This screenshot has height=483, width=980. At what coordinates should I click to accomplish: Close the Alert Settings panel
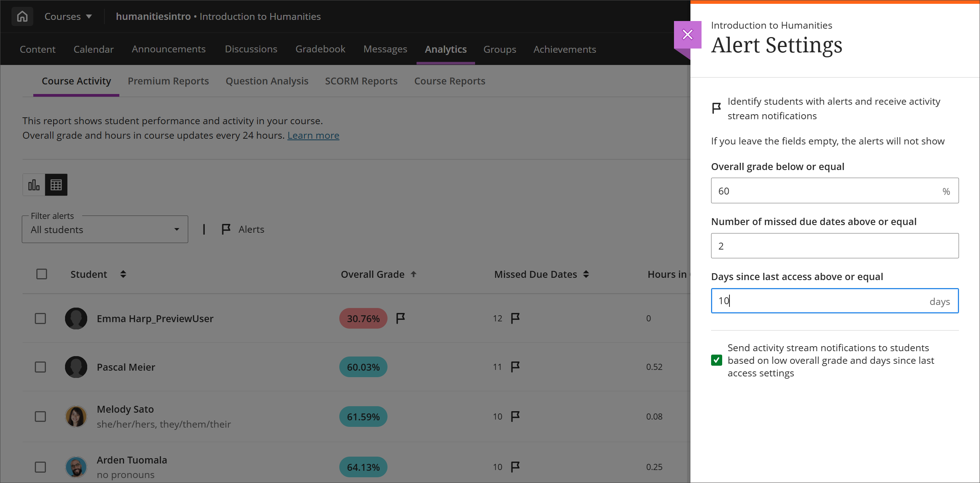[x=687, y=34]
